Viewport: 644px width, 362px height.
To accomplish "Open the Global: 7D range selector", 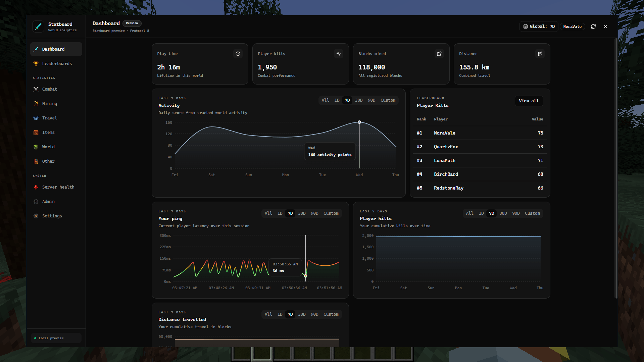I will (x=539, y=27).
